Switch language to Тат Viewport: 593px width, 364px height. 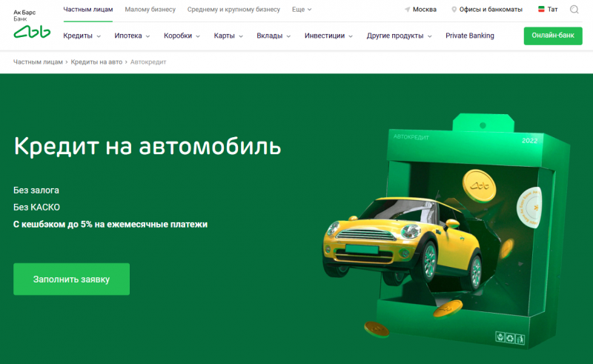point(552,10)
